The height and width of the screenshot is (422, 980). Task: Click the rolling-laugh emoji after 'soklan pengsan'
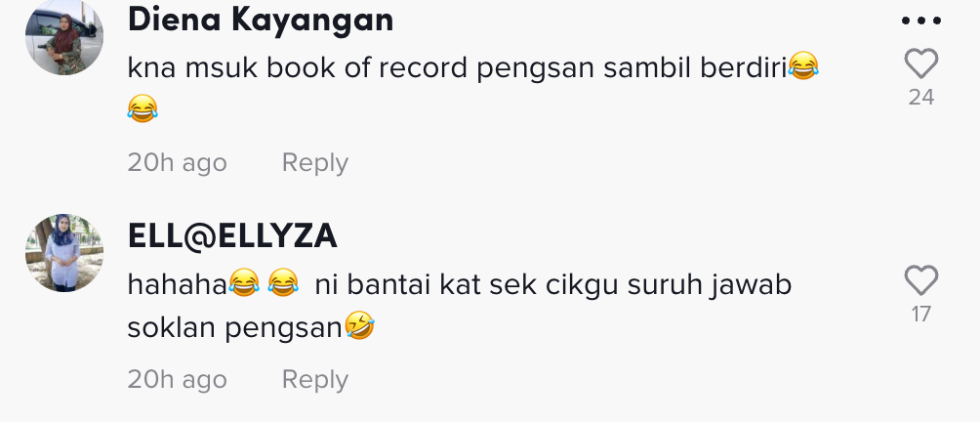pos(359,325)
